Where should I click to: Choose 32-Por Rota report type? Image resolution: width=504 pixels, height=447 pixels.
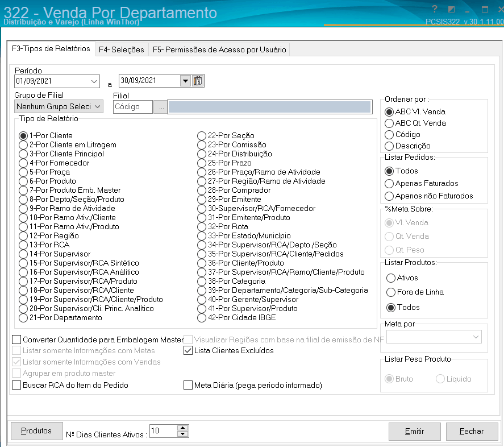202,227
